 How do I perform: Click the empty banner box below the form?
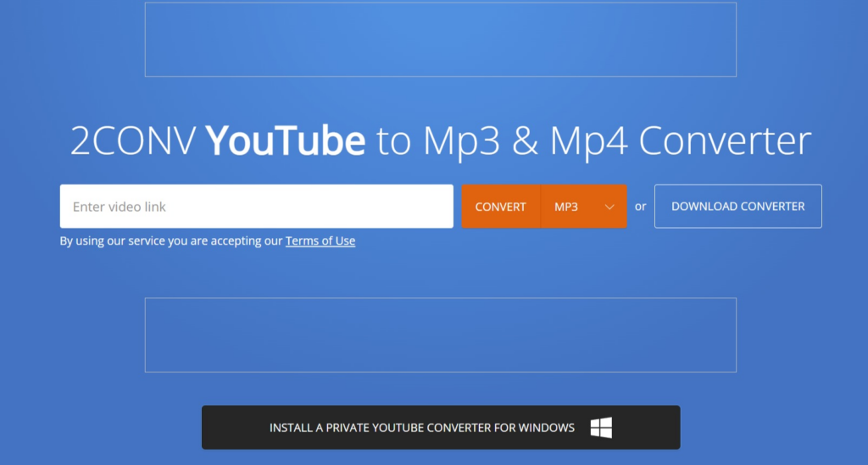coord(440,335)
